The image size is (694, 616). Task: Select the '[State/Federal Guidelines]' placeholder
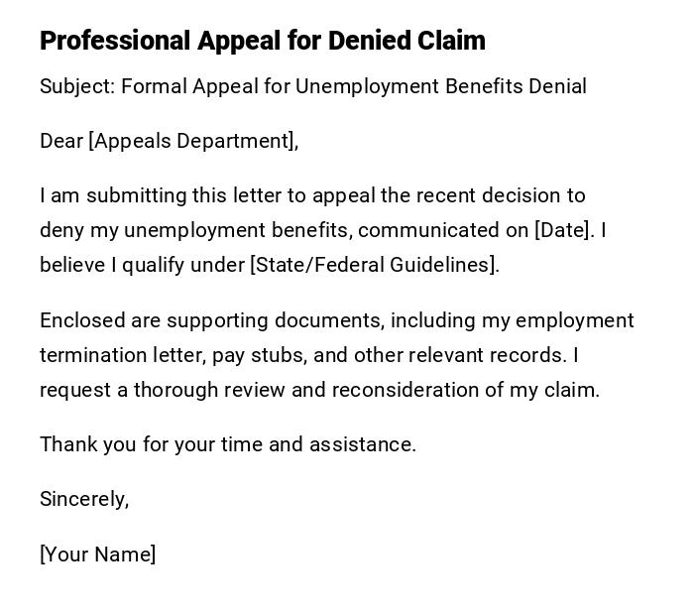click(374, 265)
